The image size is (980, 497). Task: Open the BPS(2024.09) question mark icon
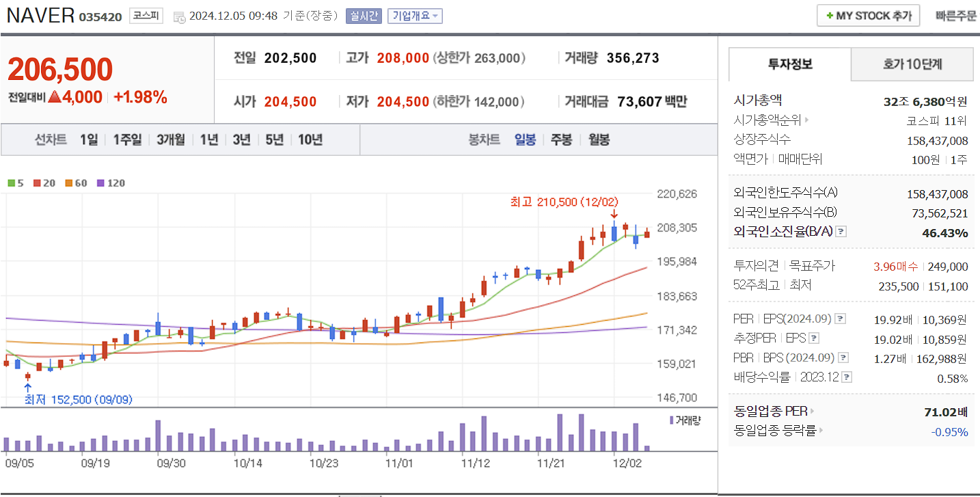pos(843,358)
